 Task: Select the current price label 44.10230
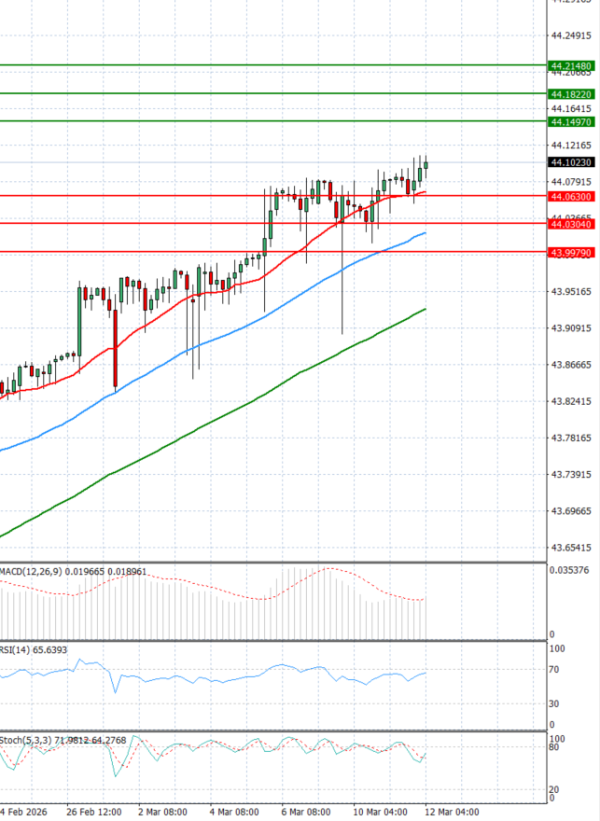[571, 162]
